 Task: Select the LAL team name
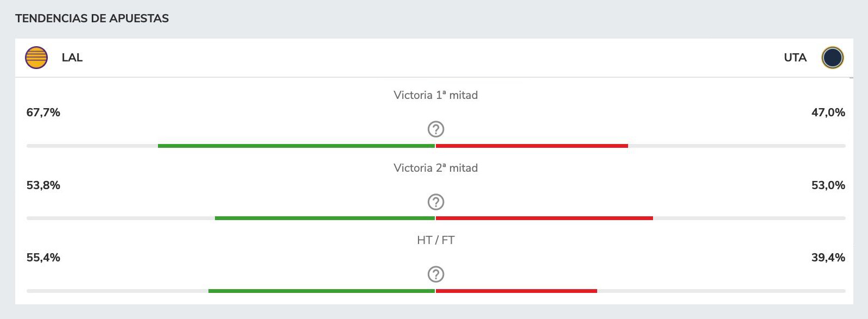pos(72,58)
